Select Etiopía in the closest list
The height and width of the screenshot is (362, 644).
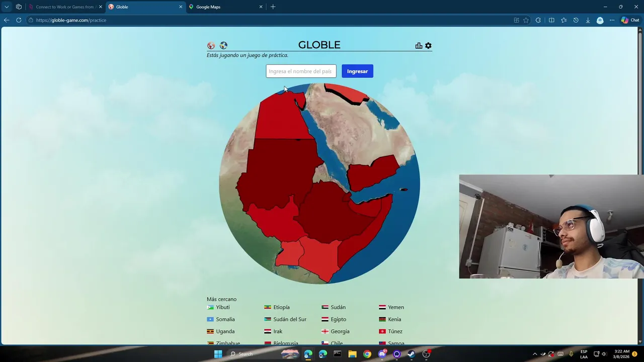277,307
